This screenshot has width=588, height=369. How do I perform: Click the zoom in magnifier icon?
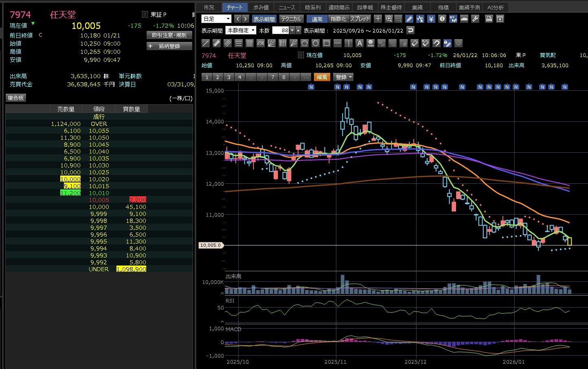click(389, 19)
